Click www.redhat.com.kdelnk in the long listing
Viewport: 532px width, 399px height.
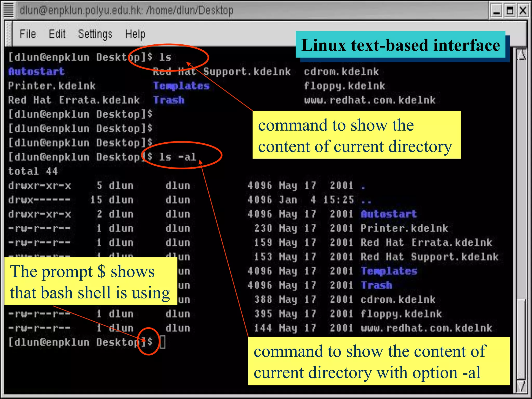pyautogui.click(x=427, y=328)
